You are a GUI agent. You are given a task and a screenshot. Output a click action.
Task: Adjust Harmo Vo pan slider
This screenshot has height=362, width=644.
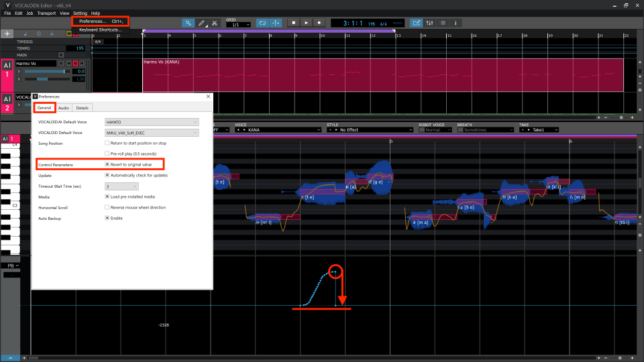coord(47,79)
